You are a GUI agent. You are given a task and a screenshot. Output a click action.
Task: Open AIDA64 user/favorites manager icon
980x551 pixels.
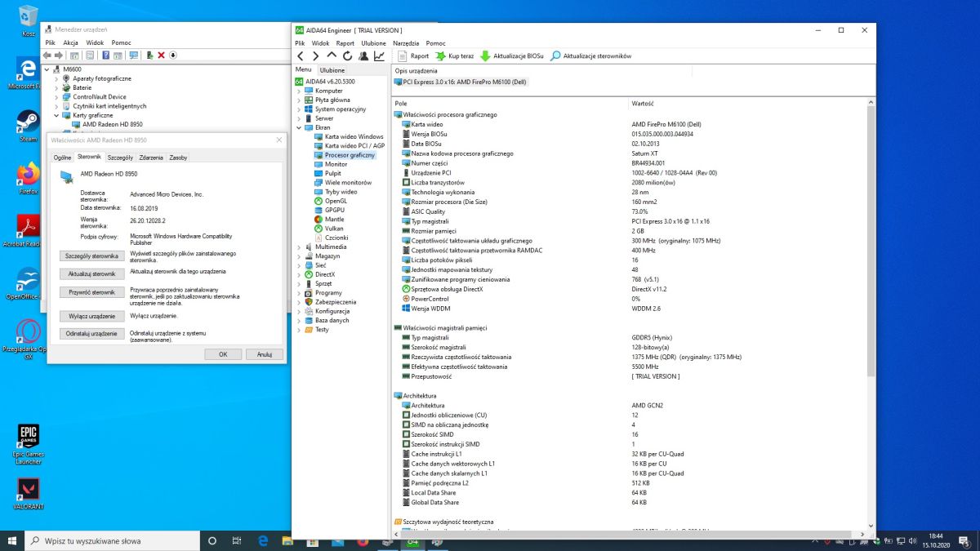[x=363, y=56]
